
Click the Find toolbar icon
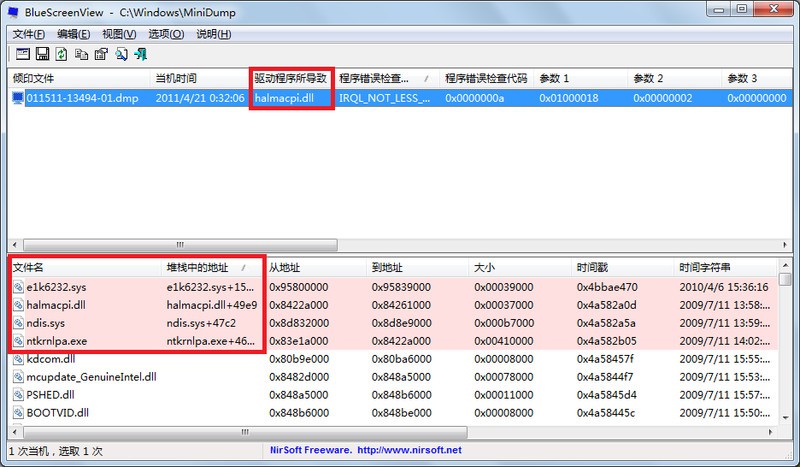121,54
